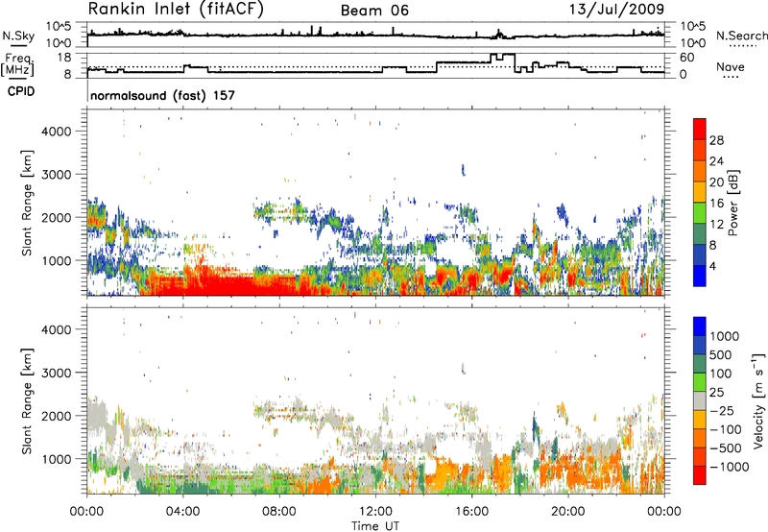Select the "N.Search" legend label
Viewport: 768px width, 532px height.
[741, 36]
